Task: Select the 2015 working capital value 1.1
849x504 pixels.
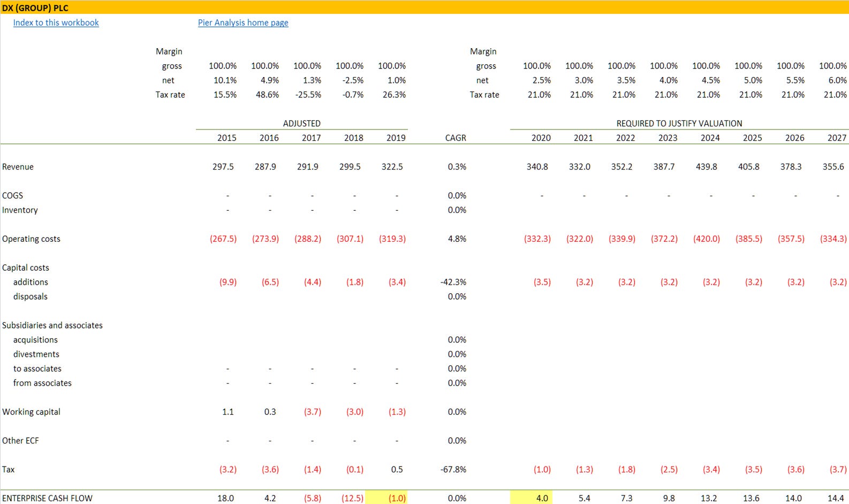Action: click(228, 412)
